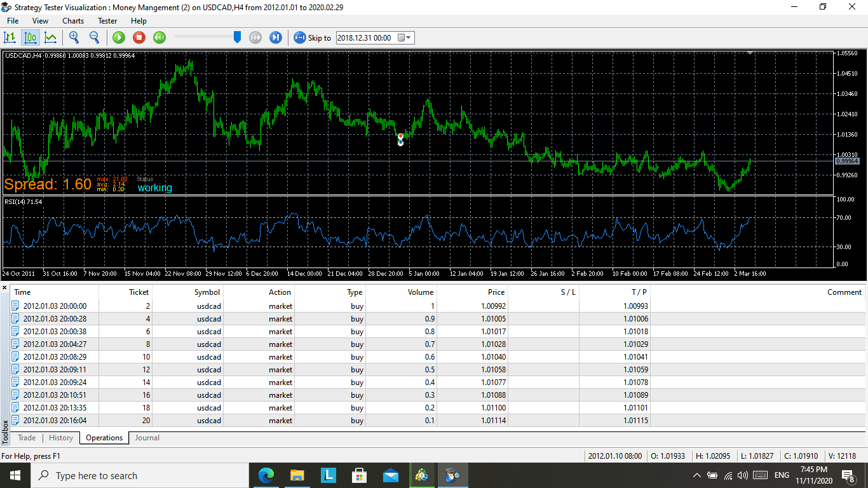This screenshot has height=488, width=868.
Task: Open Microsoft Store from the taskbar
Action: pyautogui.click(x=360, y=475)
